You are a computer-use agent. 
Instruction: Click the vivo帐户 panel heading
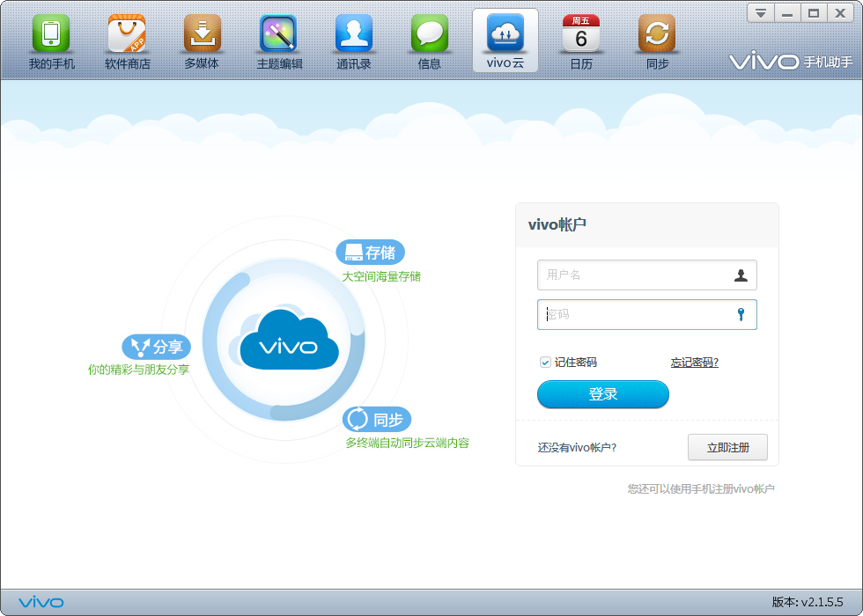pos(557,225)
